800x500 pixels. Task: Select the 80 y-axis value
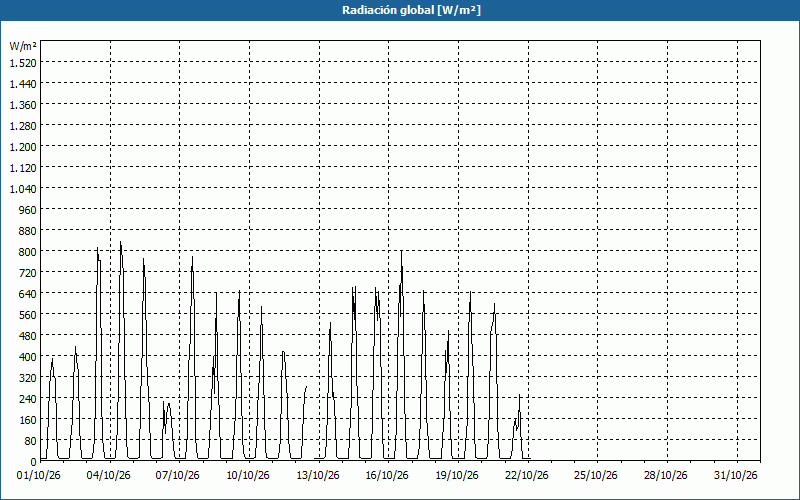(31, 441)
